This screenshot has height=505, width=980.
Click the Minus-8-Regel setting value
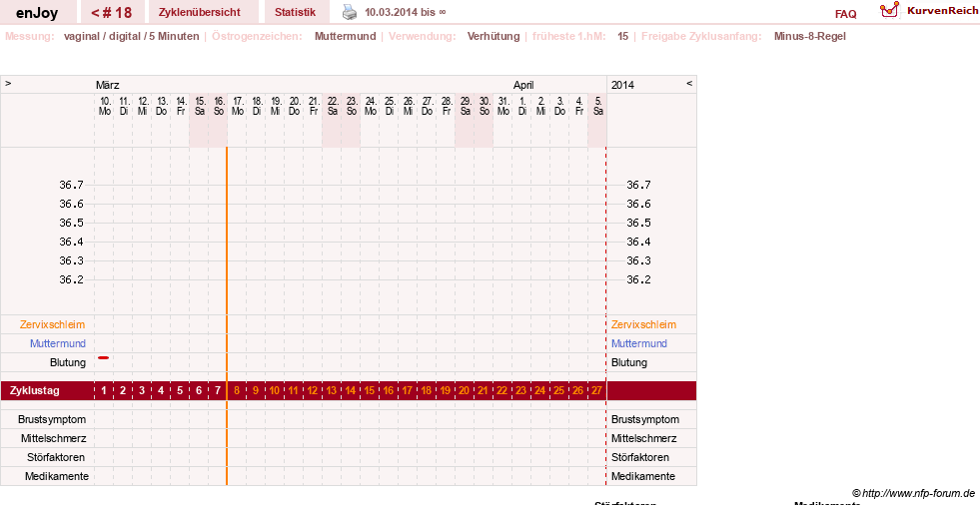point(809,36)
